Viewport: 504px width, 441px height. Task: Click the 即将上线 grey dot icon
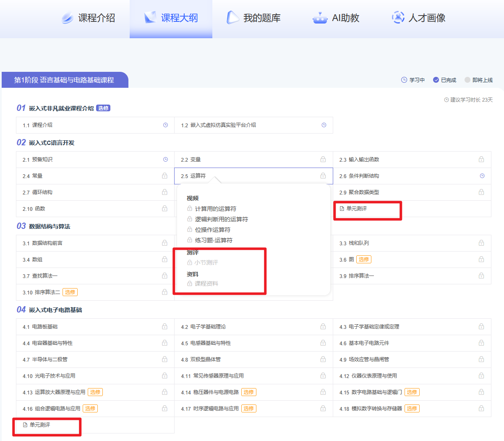[467, 80]
